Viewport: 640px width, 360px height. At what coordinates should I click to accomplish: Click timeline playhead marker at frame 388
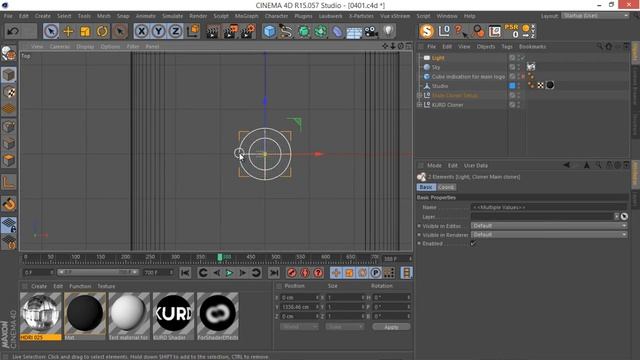coord(220,257)
